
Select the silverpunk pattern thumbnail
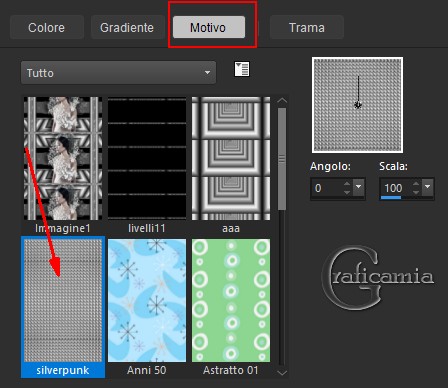(x=63, y=300)
